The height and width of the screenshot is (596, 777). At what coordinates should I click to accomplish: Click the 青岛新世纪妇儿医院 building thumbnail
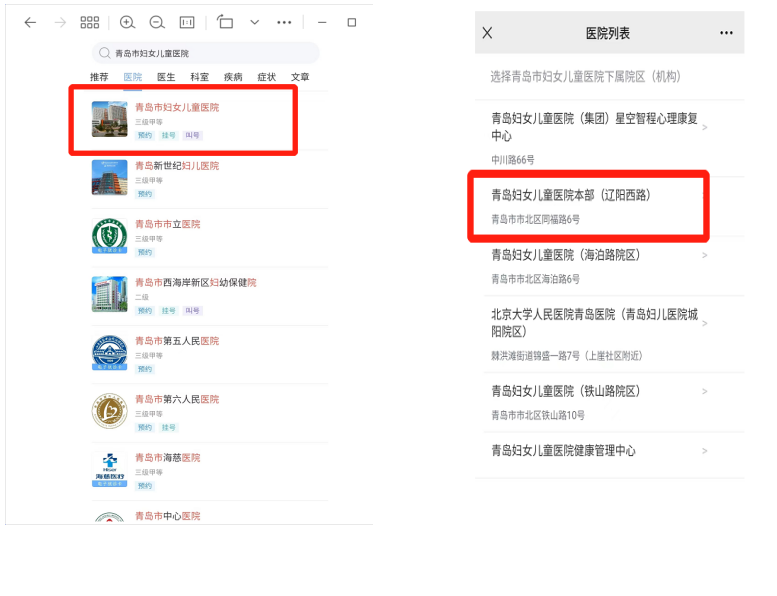(x=109, y=178)
